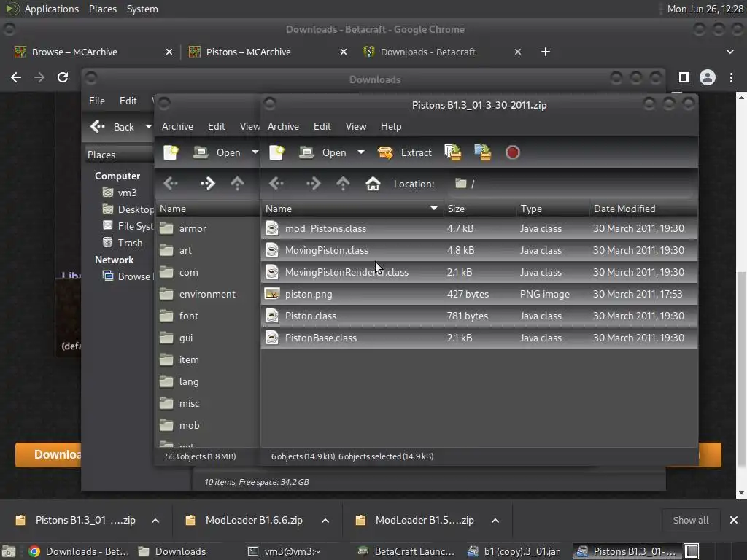Screen dimensions: 747x560
Task: Click Show all downloads button
Action: (x=691, y=521)
